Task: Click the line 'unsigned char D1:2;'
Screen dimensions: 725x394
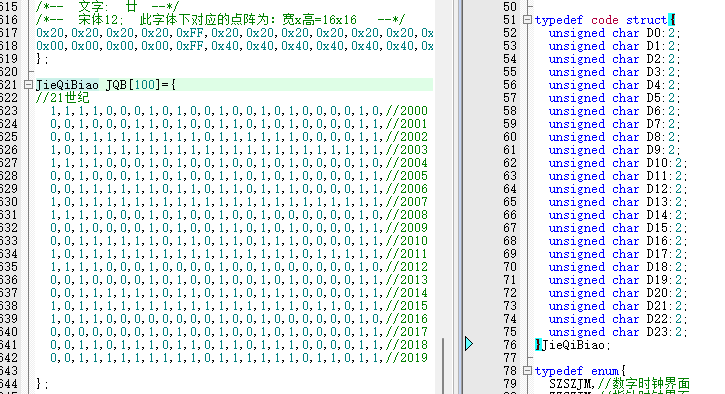Action: point(614,46)
